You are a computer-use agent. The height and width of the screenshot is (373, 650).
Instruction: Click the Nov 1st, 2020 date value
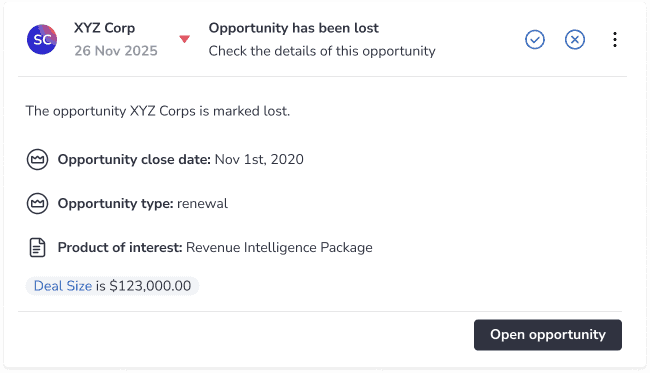tap(259, 160)
